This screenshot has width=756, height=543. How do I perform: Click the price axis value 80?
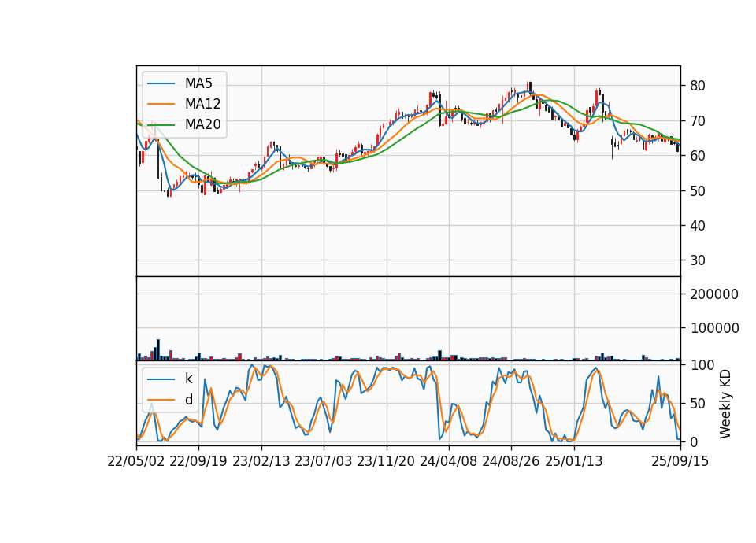(x=698, y=87)
